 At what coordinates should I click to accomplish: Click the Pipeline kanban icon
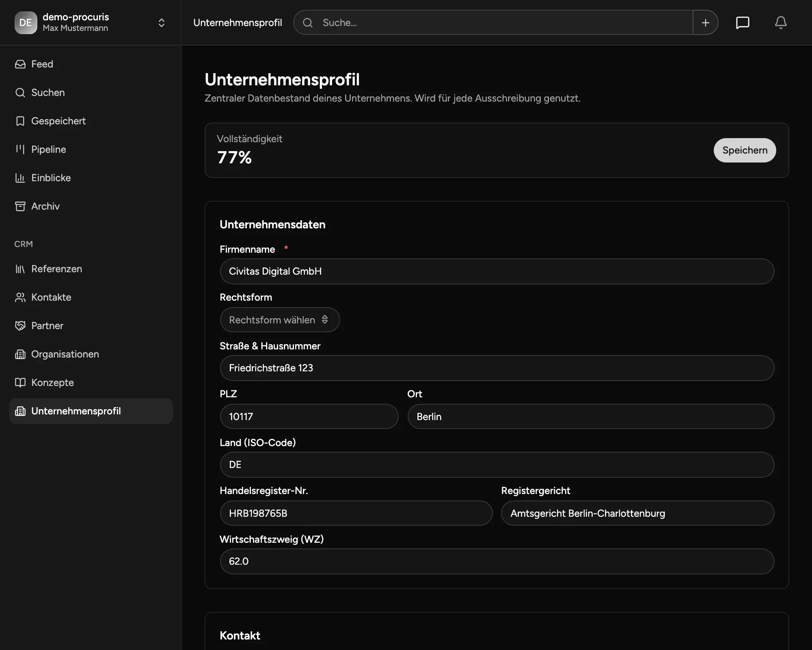click(20, 149)
